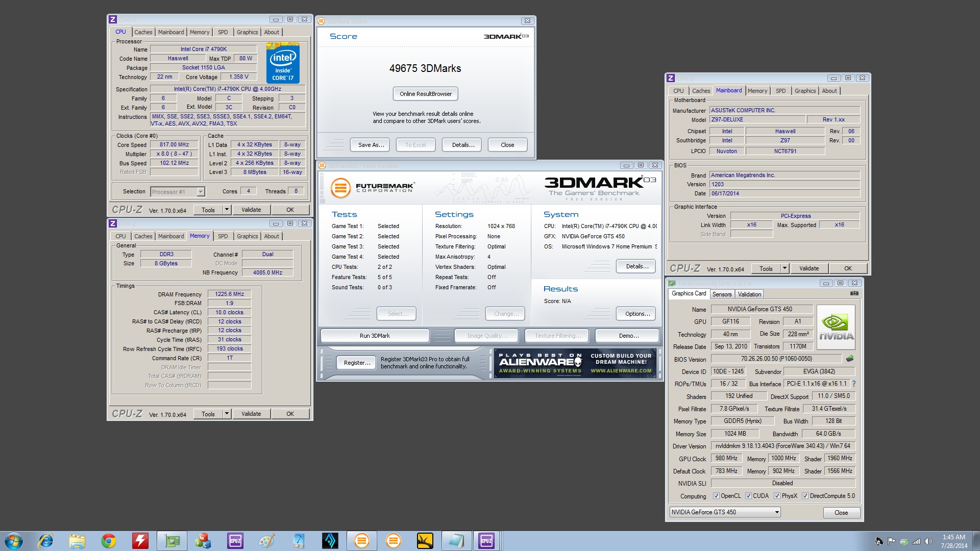The image size is (980, 551).
Task: Open the Alienware advertisement banner
Action: click(x=575, y=363)
